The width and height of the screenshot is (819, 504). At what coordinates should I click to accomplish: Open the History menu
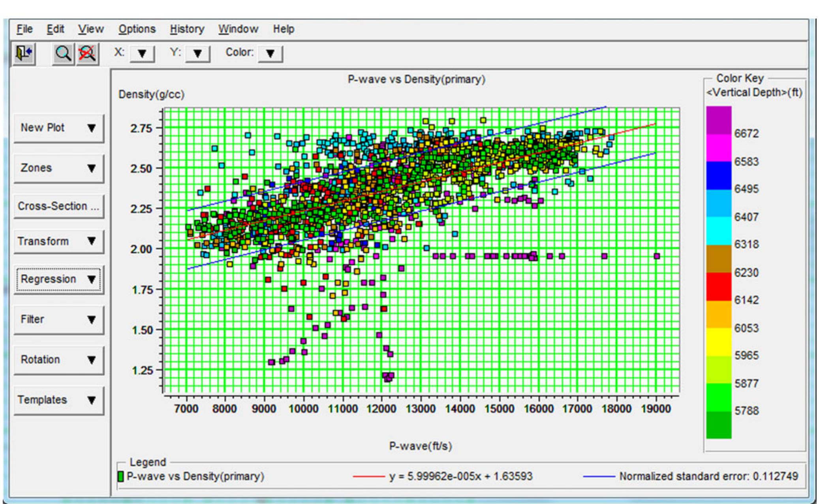pyautogui.click(x=187, y=28)
